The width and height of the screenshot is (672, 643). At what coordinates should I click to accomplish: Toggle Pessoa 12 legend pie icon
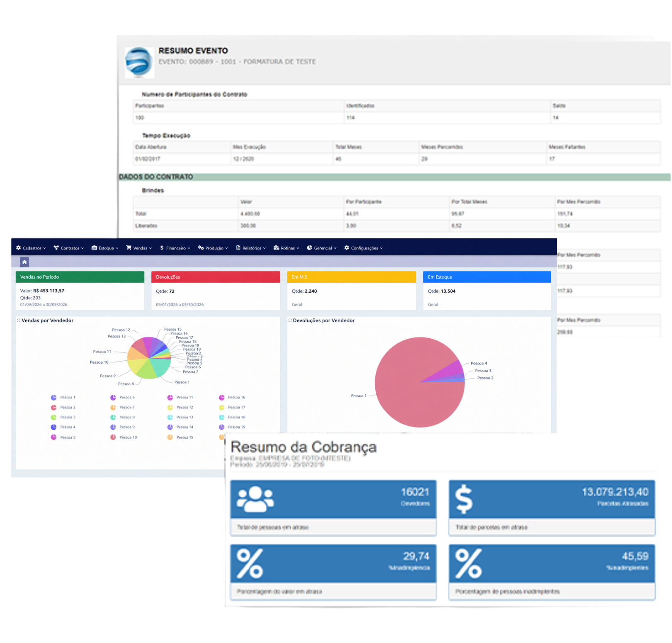pyautogui.click(x=170, y=407)
